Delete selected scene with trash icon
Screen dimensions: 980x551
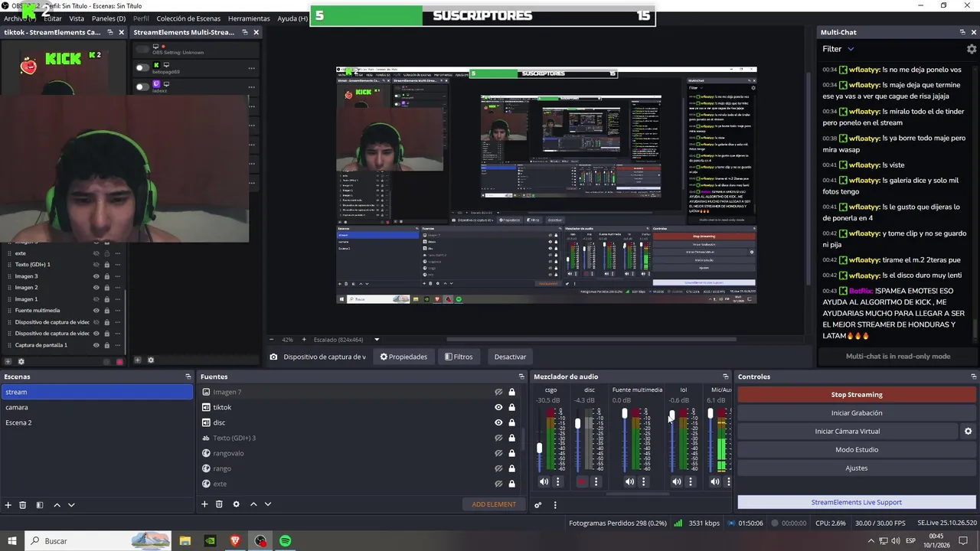point(23,505)
